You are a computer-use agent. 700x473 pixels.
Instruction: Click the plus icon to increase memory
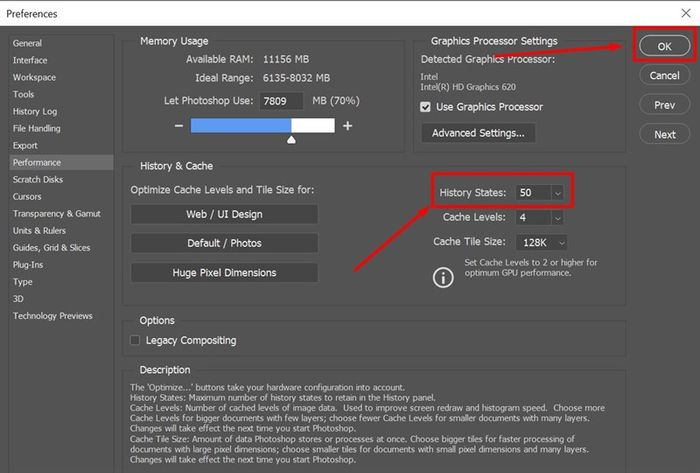347,126
